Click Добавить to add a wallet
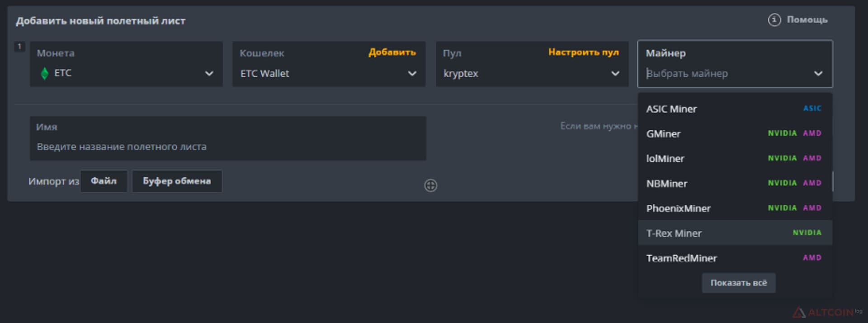Screen dimensions: 868x323 392,52
